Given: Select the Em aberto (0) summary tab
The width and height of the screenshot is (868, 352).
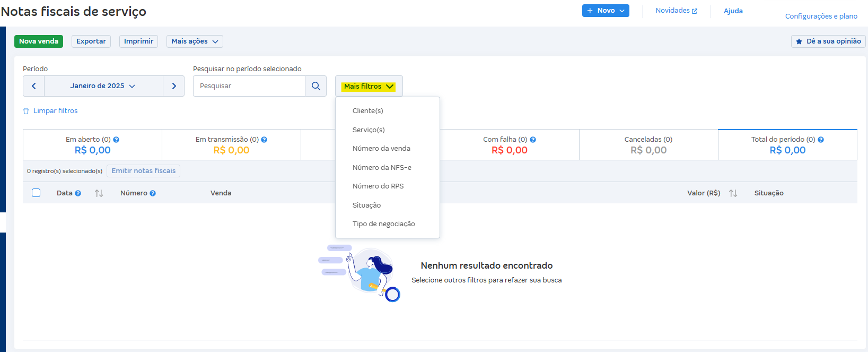Looking at the screenshot, I should click(x=93, y=145).
